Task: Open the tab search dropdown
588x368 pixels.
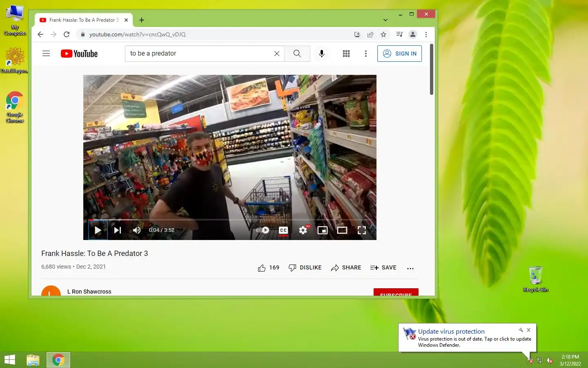Action: click(x=385, y=20)
